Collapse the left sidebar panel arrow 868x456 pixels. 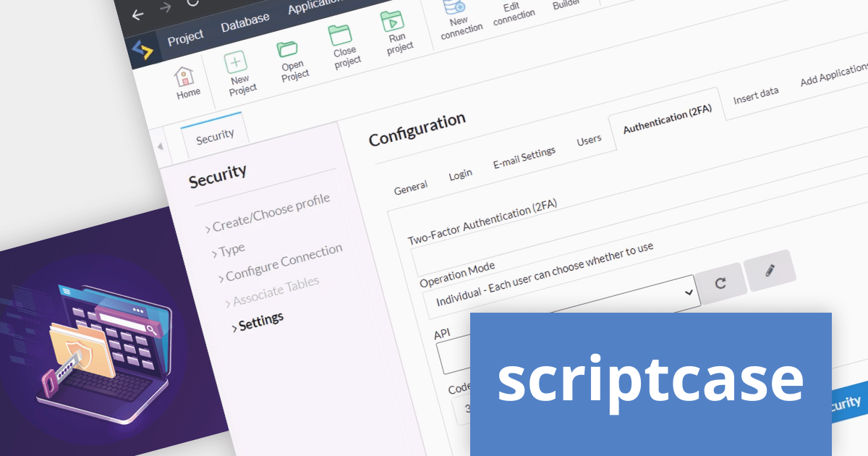(x=160, y=146)
